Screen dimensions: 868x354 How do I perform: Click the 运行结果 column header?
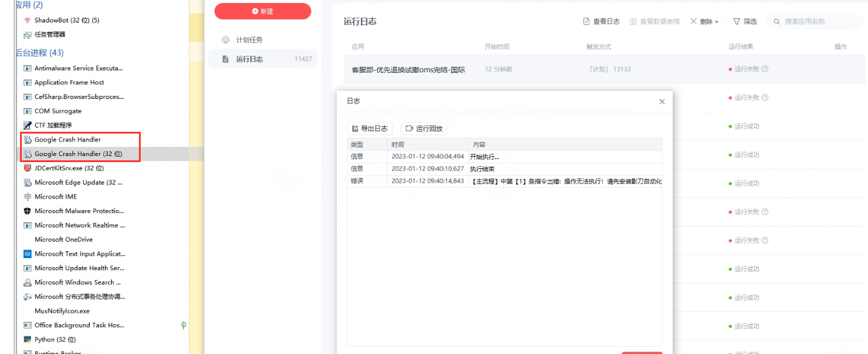click(x=741, y=47)
